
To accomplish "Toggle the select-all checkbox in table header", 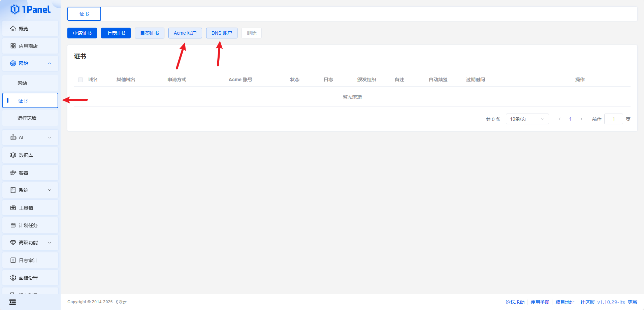I will [80, 80].
